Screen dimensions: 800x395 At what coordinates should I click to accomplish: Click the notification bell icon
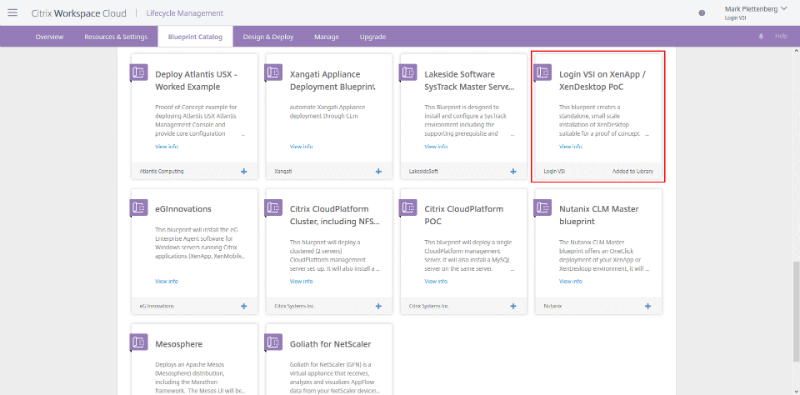762,37
